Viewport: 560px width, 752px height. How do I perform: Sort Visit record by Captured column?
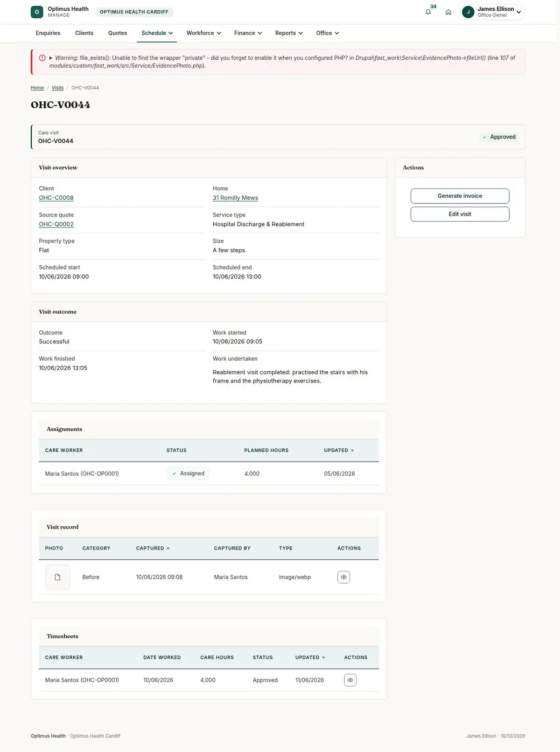pos(153,549)
